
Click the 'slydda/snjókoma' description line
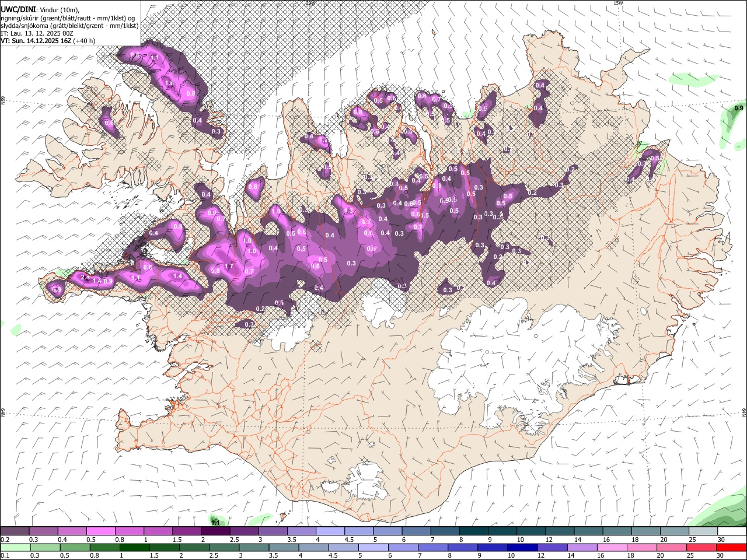pos(69,26)
